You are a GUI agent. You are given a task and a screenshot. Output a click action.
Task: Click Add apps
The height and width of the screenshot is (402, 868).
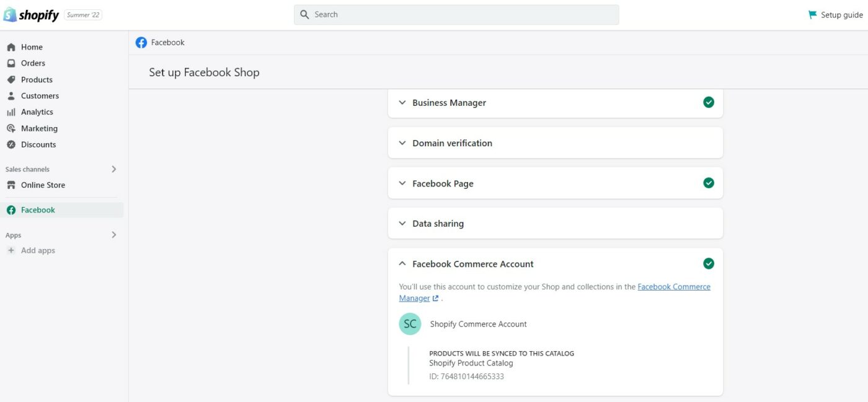38,251
